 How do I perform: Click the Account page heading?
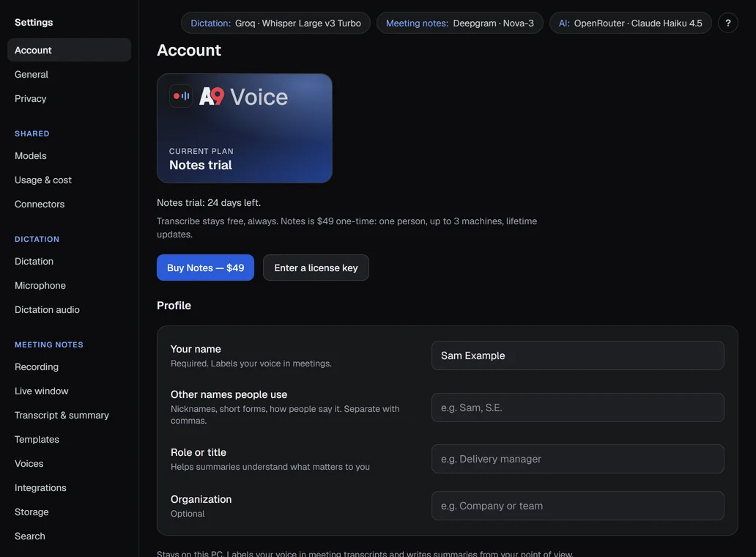point(189,50)
